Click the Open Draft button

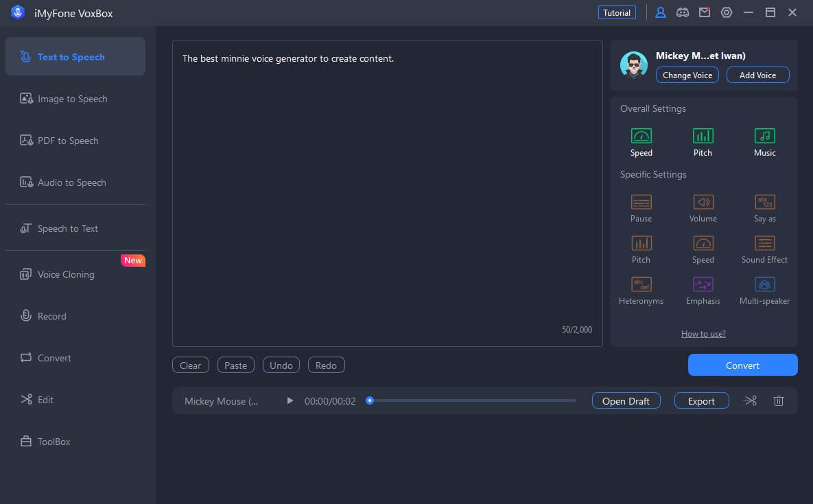coord(626,401)
